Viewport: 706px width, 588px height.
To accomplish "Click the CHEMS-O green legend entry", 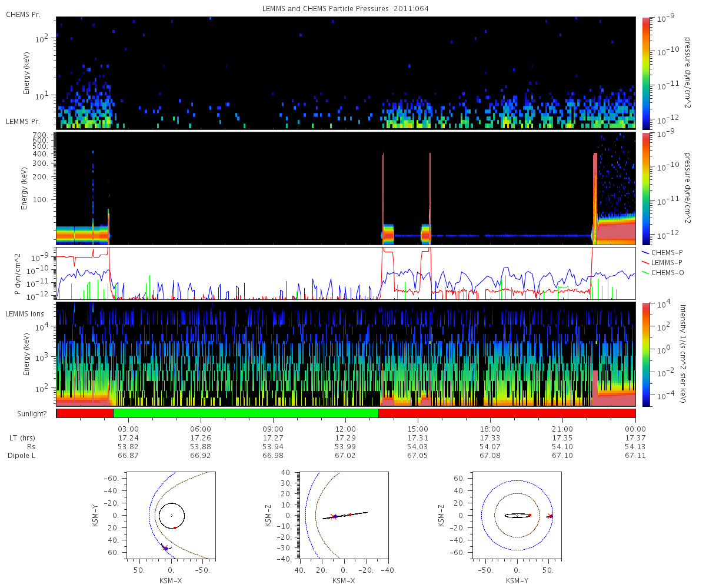I will 663,272.
